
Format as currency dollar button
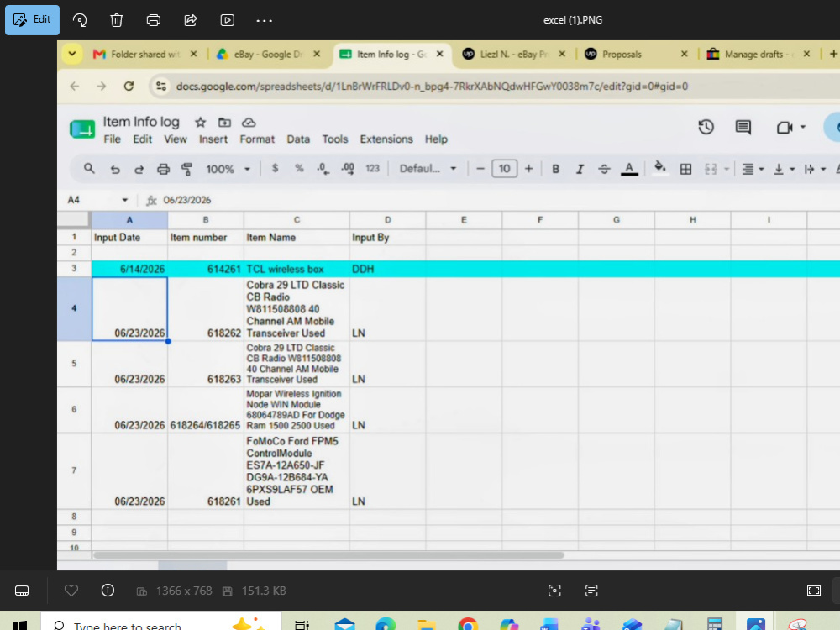coord(275,168)
